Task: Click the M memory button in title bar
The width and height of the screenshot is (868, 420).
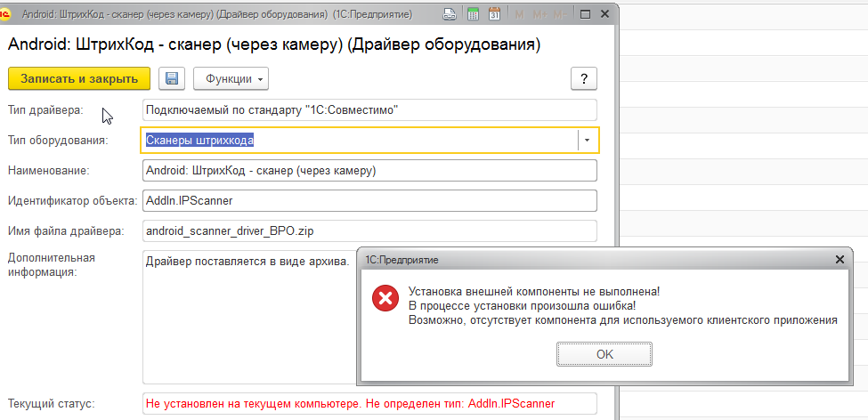Action: (x=519, y=15)
